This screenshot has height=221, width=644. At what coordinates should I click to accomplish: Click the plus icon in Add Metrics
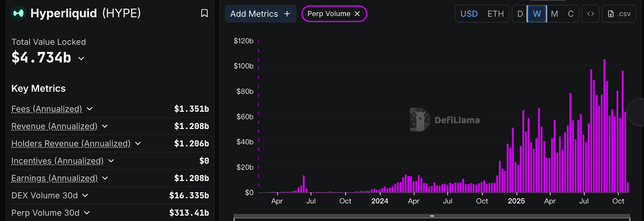click(x=287, y=14)
